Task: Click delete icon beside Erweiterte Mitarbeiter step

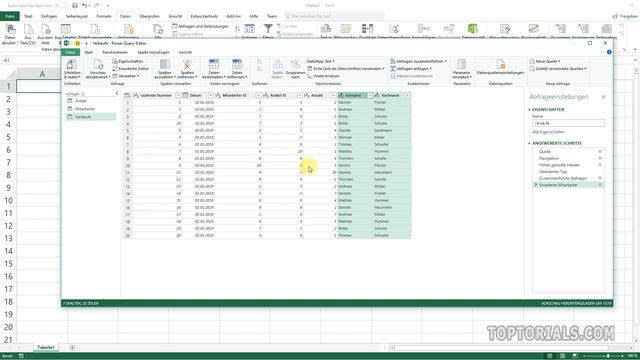Action: click(x=535, y=185)
